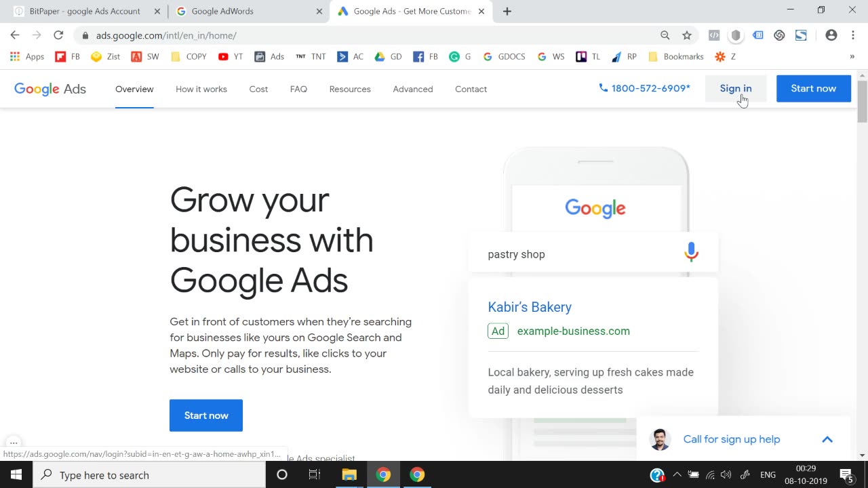The image size is (868, 488).
Task: Open the COPY bookmark folder
Action: coord(189,57)
